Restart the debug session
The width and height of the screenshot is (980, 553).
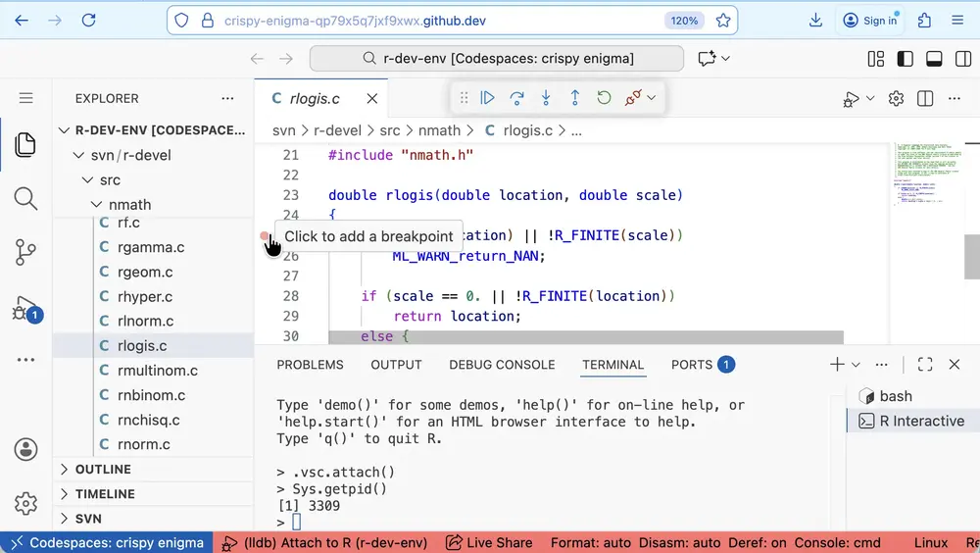604,98
